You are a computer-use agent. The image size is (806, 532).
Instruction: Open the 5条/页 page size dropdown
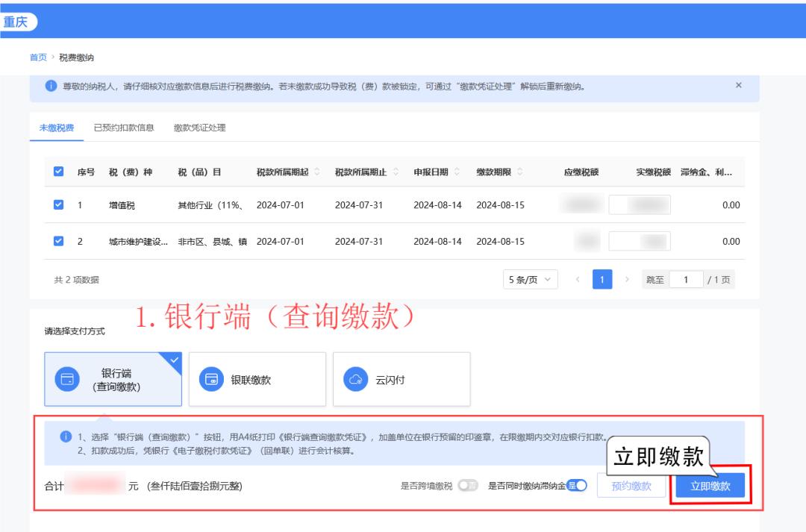pos(531,280)
